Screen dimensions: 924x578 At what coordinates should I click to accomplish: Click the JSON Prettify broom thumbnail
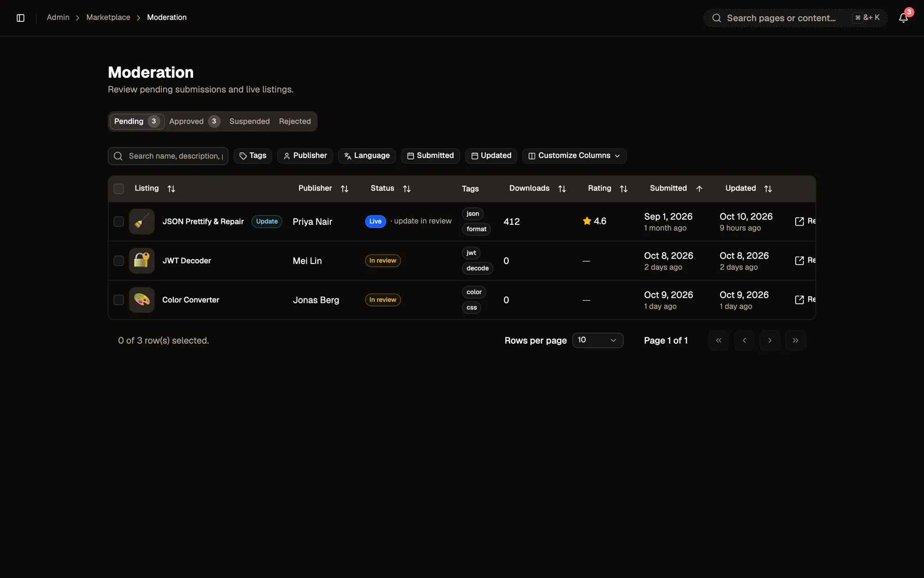[142, 221]
